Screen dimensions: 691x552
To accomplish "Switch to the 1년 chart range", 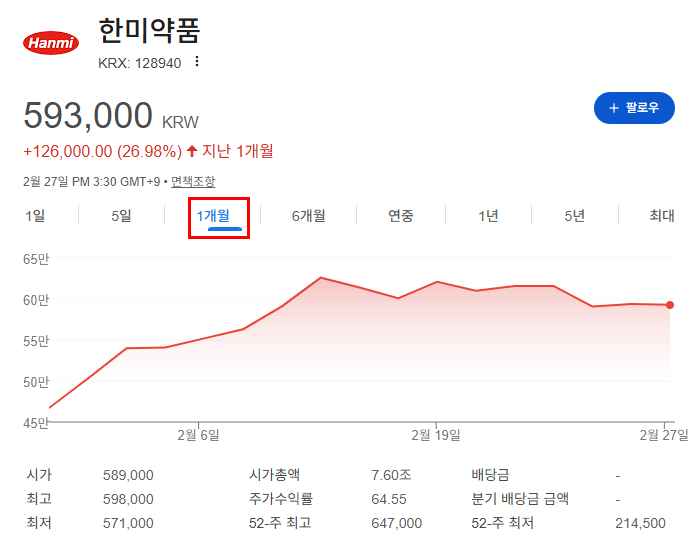I will tap(488, 215).
